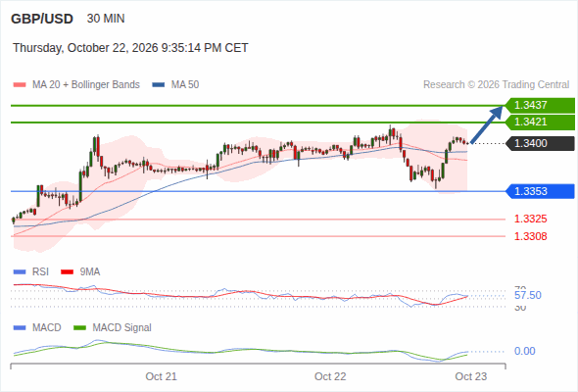Click the 1.3325 support level value
Image resolution: width=578 pixels, height=392 pixels.
[530, 220]
